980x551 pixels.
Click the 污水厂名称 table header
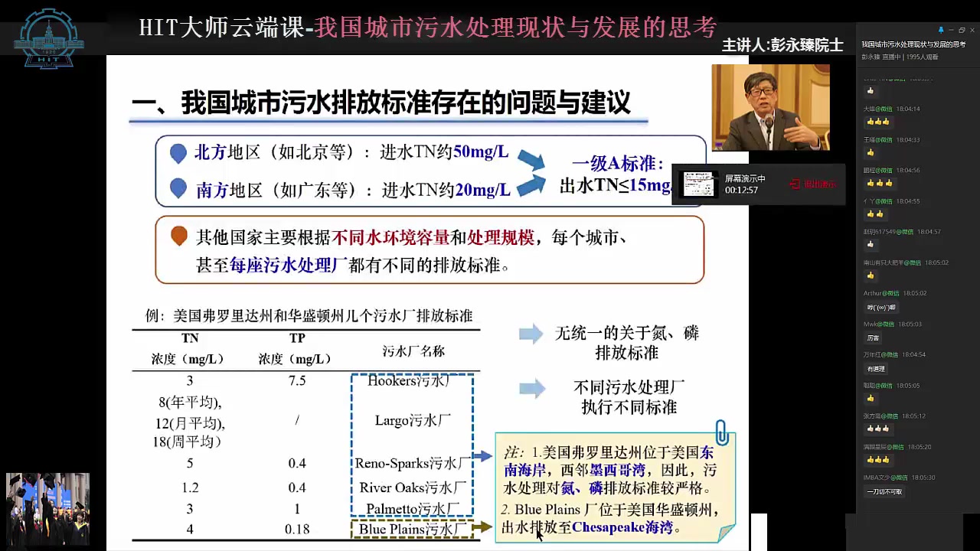point(413,351)
